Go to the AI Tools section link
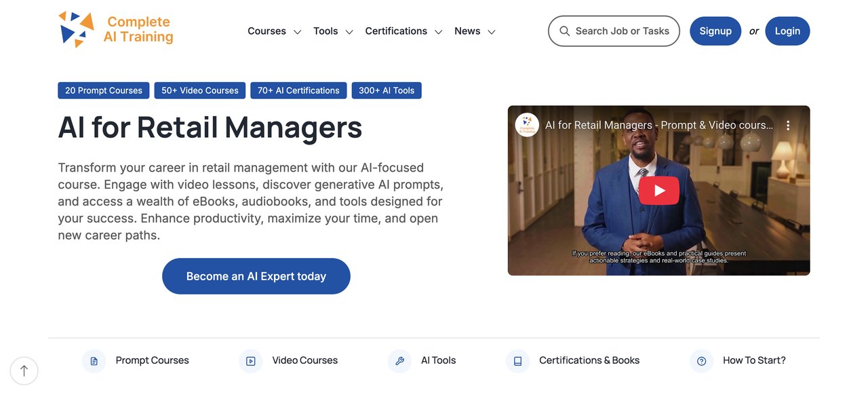 click(439, 360)
